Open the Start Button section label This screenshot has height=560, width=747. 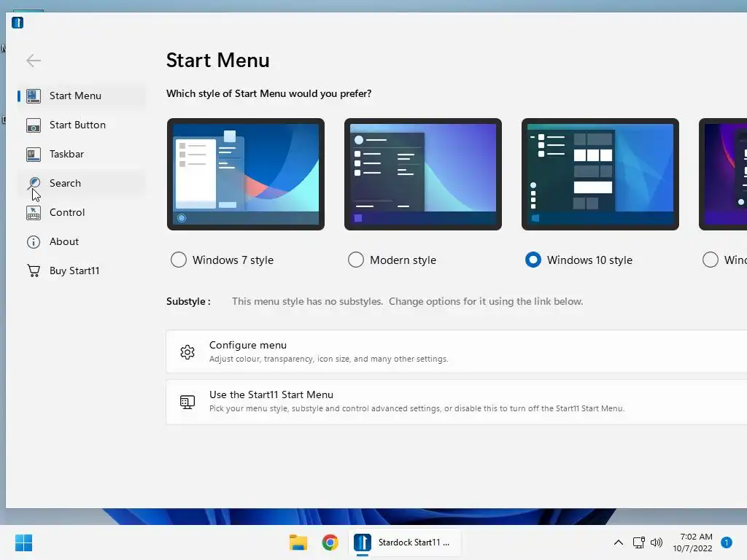pyautogui.click(x=77, y=125)
